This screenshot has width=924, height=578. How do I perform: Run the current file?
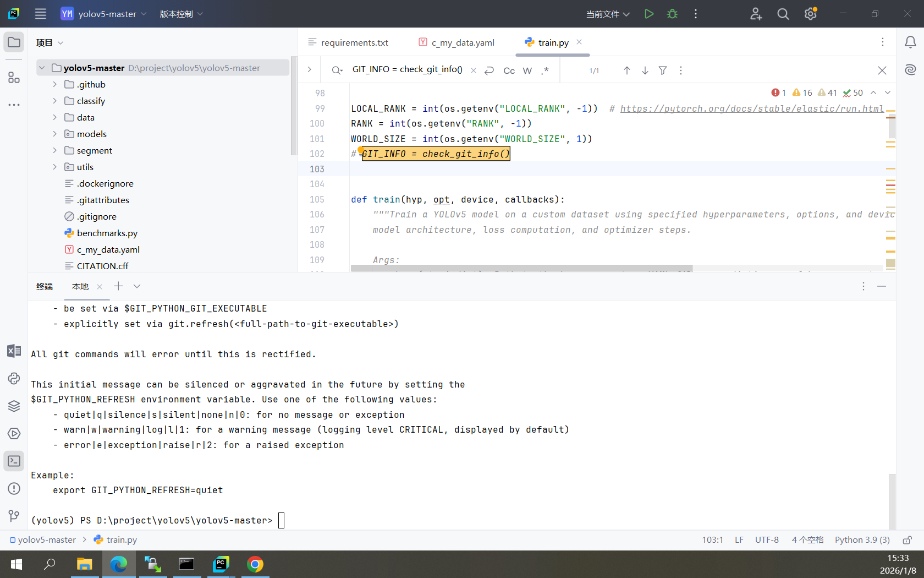click(649, 14)
